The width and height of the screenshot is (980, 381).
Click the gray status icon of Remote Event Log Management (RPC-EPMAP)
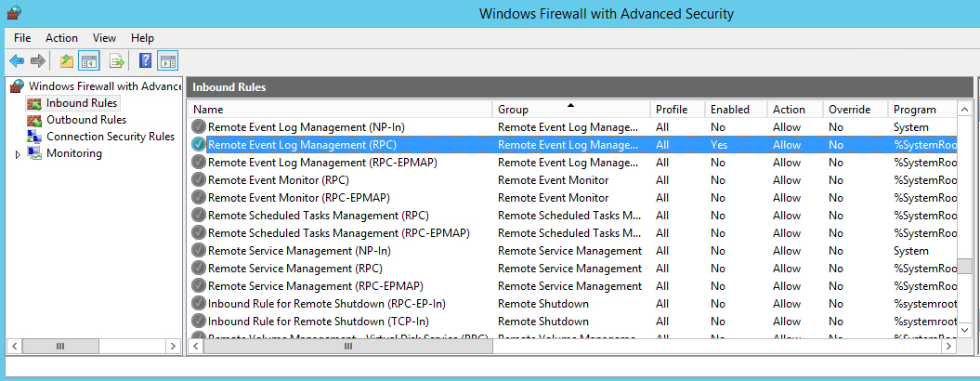[x=199, y=162]
